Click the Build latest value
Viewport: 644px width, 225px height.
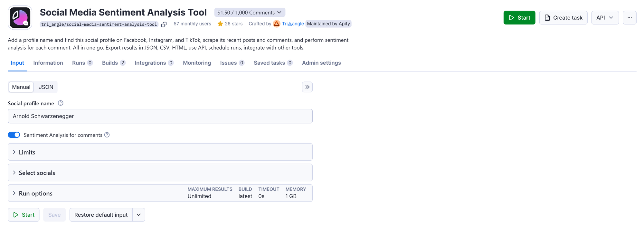pyautogui.click(x=245, y=196)
